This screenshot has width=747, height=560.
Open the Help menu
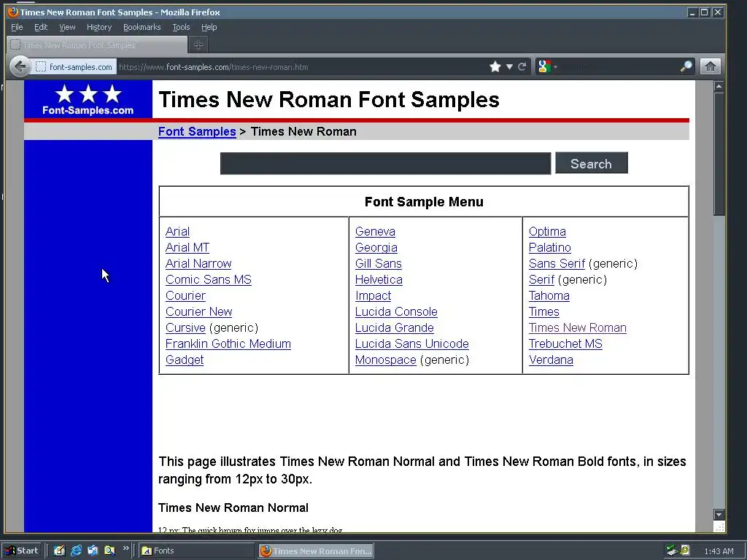pyautogui.click(x=209, y=27)
